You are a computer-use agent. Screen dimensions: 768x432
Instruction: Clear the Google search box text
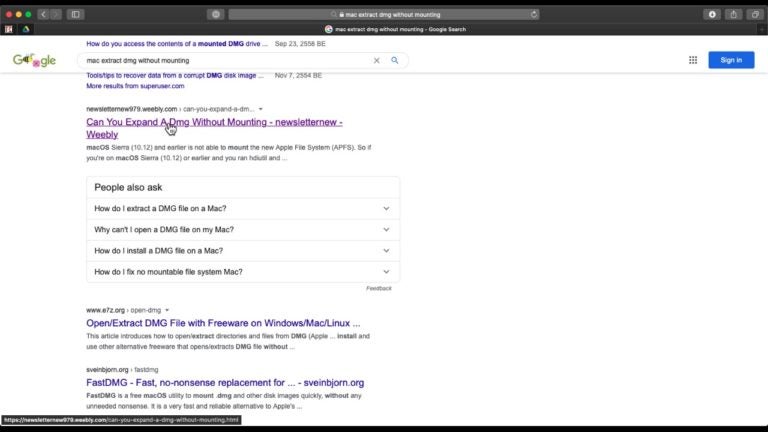[x=377, y=60]
